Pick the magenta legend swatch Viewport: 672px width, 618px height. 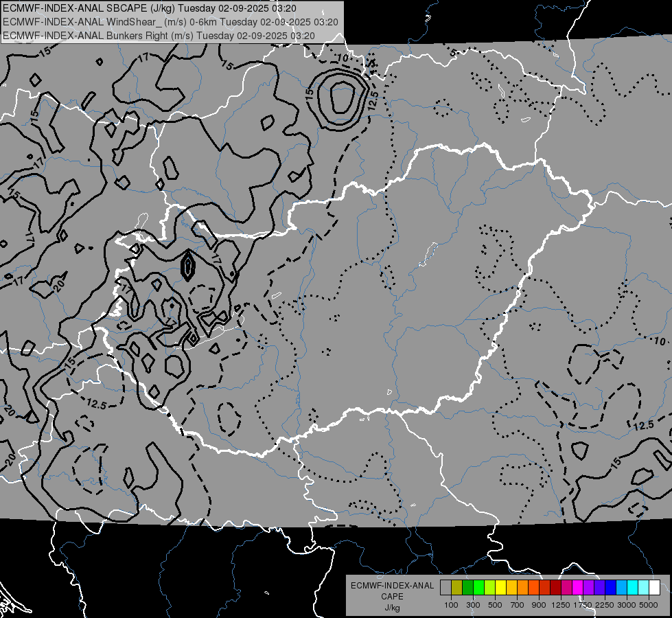(x=578, y=588)
